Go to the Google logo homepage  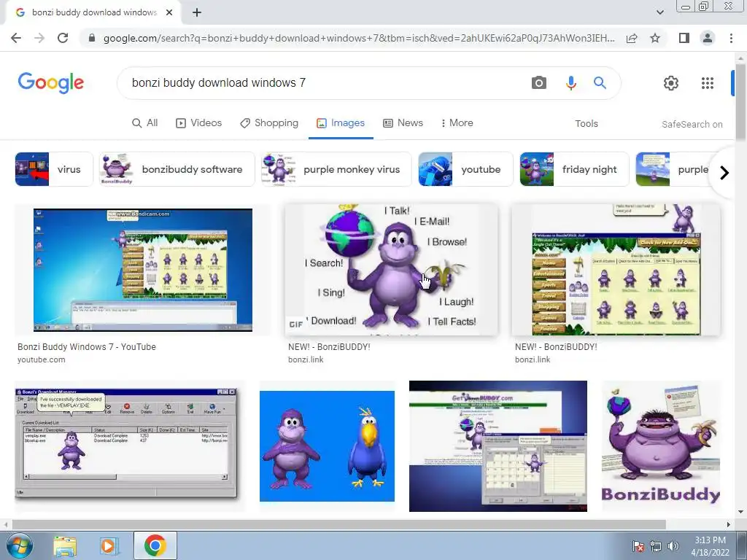pyautogui.click(x=51, y=83)
